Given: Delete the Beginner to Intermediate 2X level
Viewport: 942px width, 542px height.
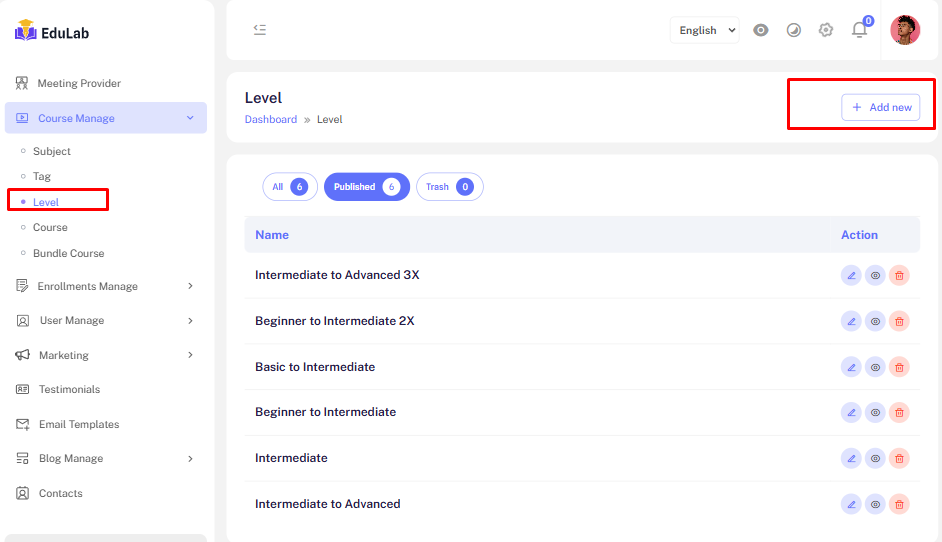Looking at the screenshot, I should pos(899,321).
